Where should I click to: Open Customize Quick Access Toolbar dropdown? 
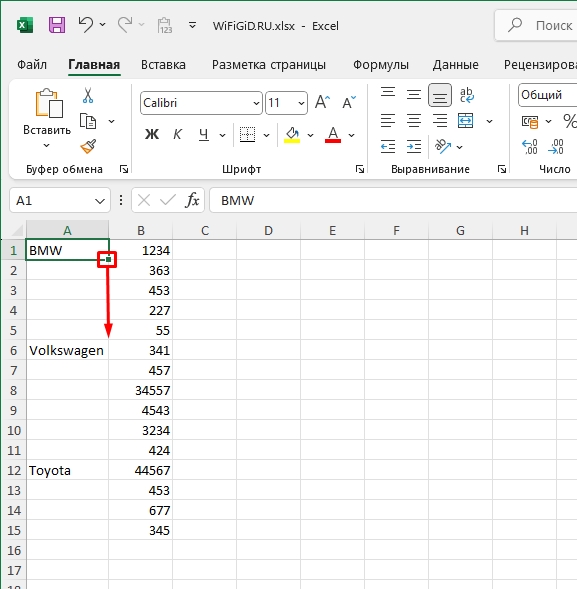[x=192, y=25]
